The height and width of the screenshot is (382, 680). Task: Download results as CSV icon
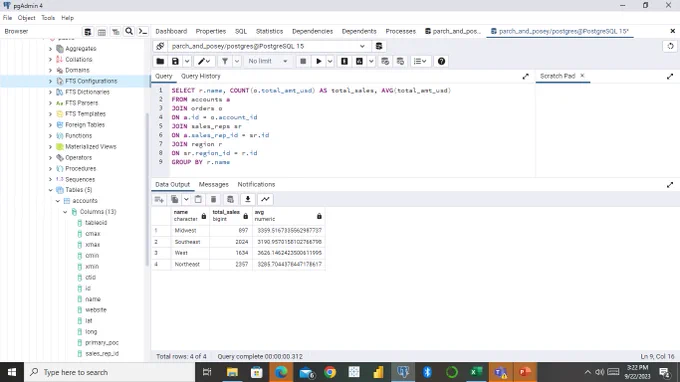click(x=248, y=199)
